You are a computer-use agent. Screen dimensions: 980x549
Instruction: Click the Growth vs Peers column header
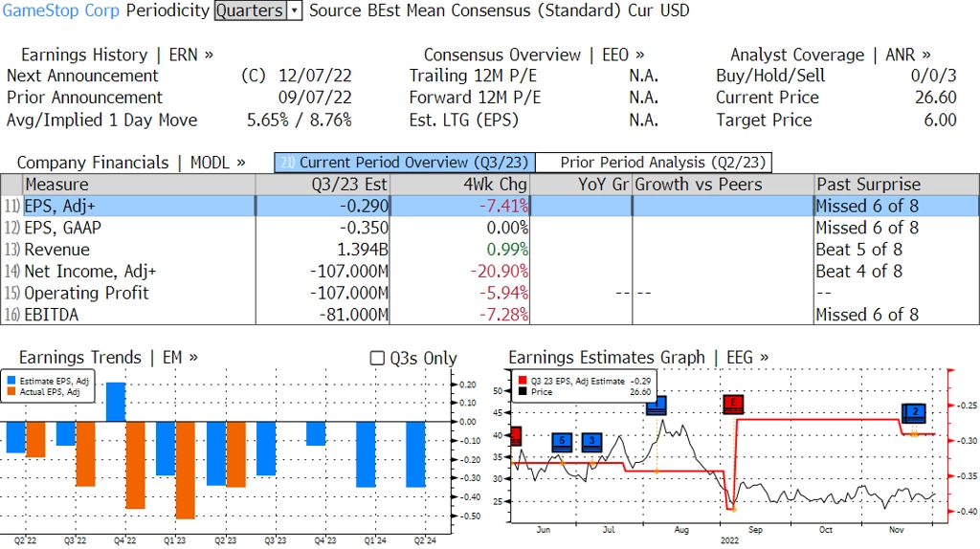[724, 185]
